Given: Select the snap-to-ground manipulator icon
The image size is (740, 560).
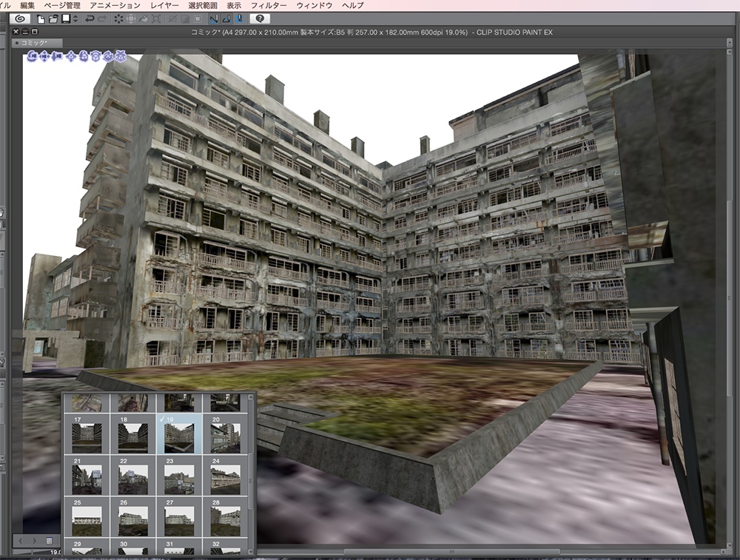Looking at the screenshot, I should 121,57.
